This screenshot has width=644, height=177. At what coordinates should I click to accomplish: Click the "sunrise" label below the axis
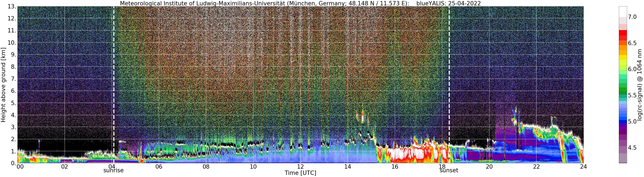point(114,171)
